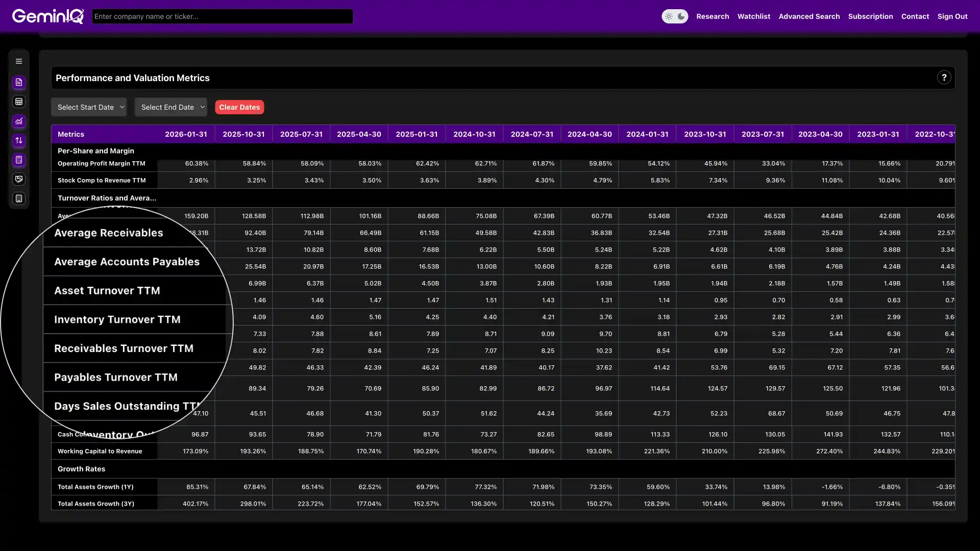
Task: Click the up-down arrows comparison sidebar icon
Action: click(19, 141)
